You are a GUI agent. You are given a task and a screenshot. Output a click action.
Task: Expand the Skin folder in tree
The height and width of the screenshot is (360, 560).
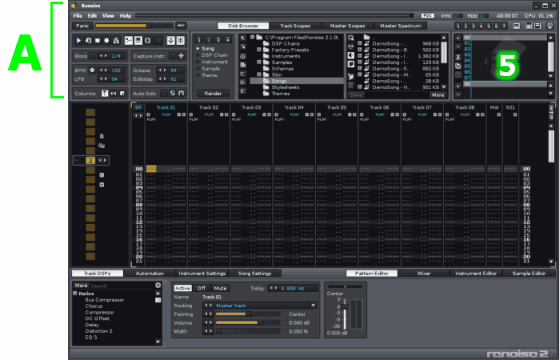[259, 75]
